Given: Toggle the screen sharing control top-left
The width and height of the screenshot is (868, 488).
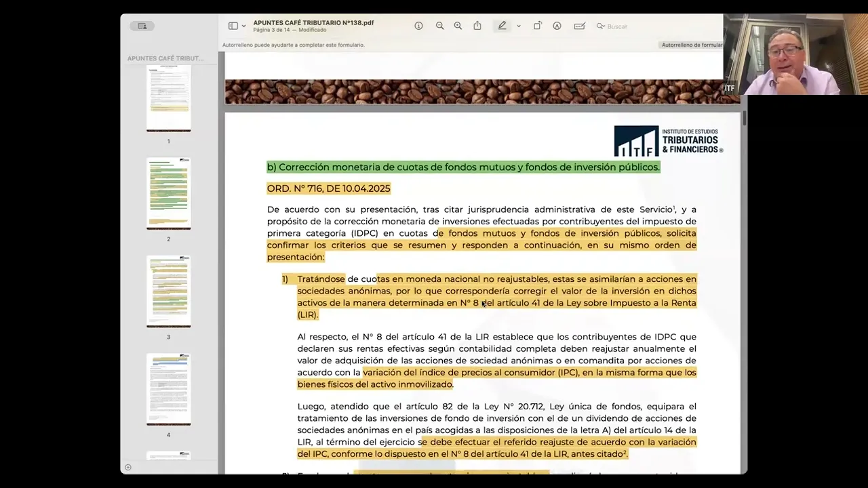Looking at the screenshot, I should (141, 25).
